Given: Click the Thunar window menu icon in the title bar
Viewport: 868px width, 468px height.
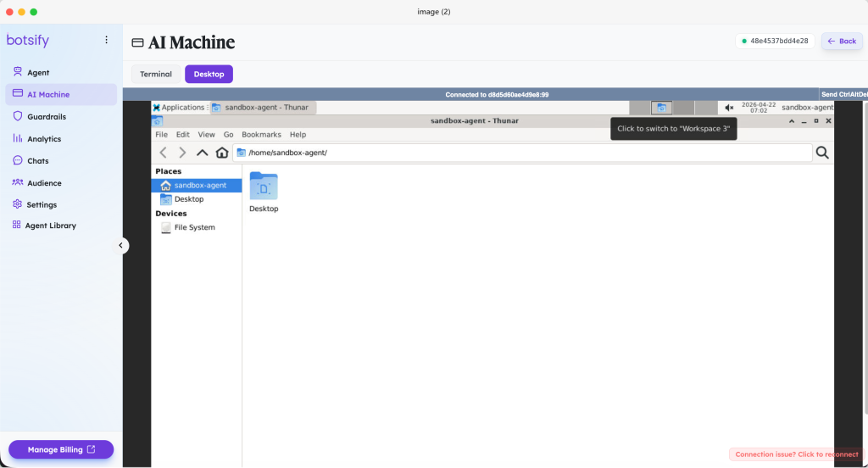Looking at the screenshot, I should click(157, 120).
